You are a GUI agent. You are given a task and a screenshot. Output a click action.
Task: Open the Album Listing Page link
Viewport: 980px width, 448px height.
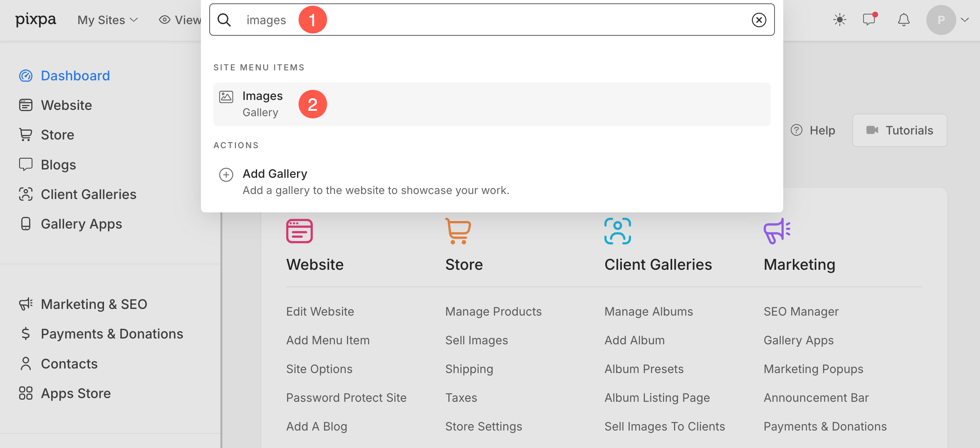tap(657, 398)
